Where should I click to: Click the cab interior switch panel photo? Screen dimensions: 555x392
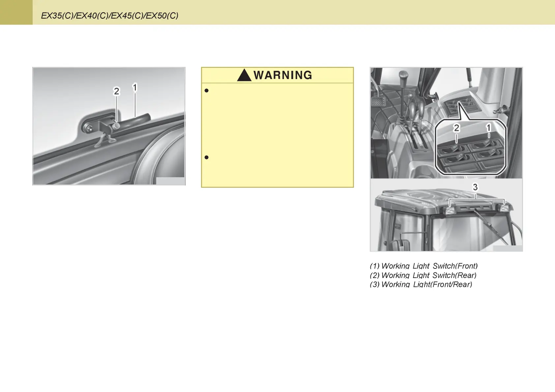point(446,123)
